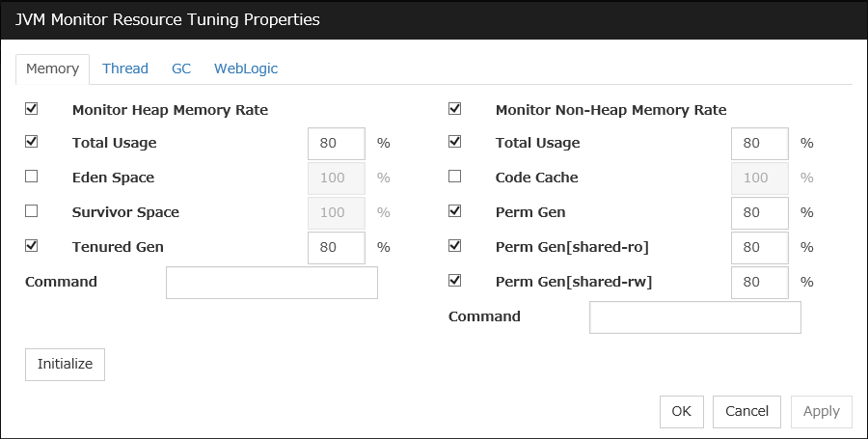Image resolution: width=868 pixels, height=439 pixels.
Task: Open the GC tab
Action: (181, 69)
